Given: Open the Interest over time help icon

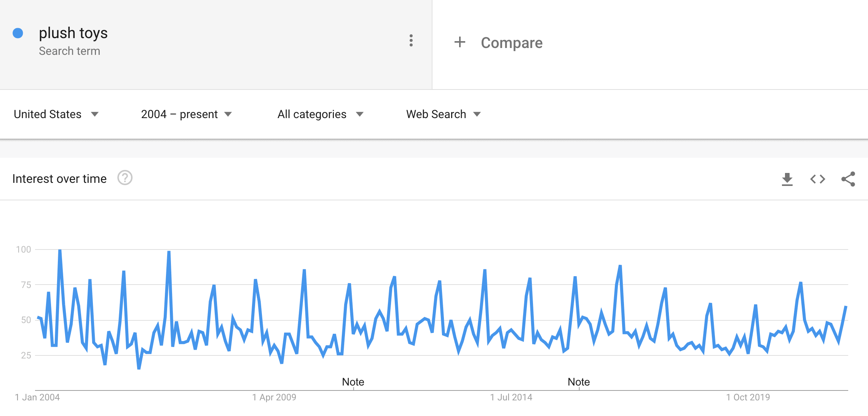Looking at the screenshot, I should tap(124, 178).
